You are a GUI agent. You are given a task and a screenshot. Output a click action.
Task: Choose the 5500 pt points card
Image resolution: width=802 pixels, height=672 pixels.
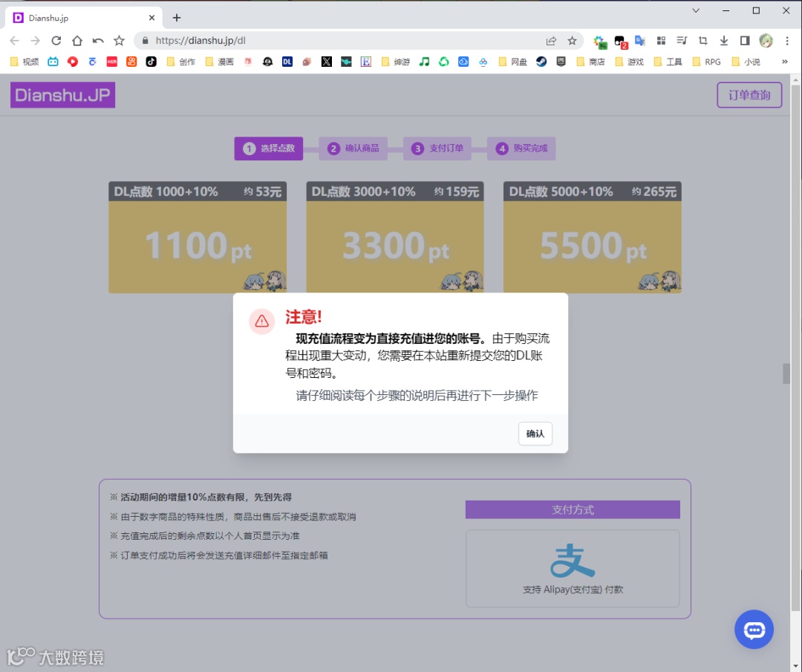point(593,238)
